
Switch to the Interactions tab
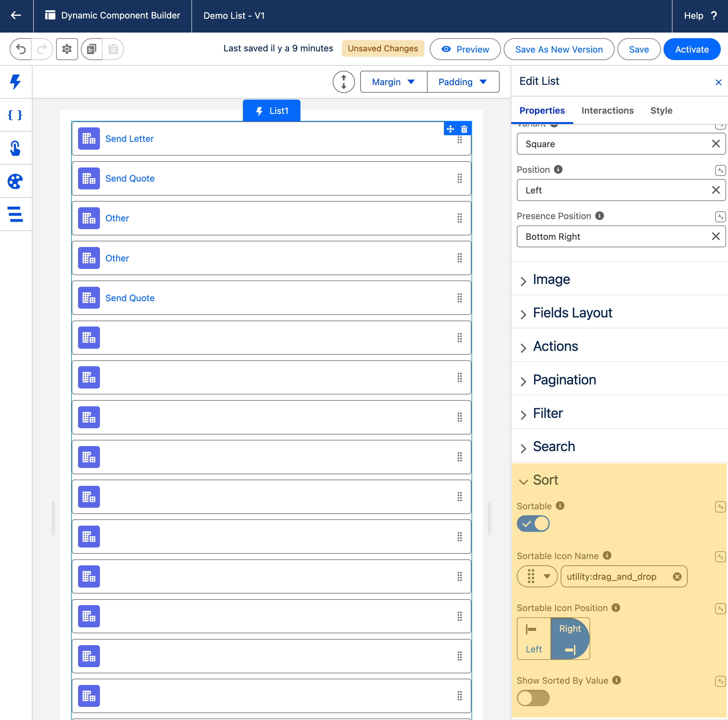coord(607,110)
